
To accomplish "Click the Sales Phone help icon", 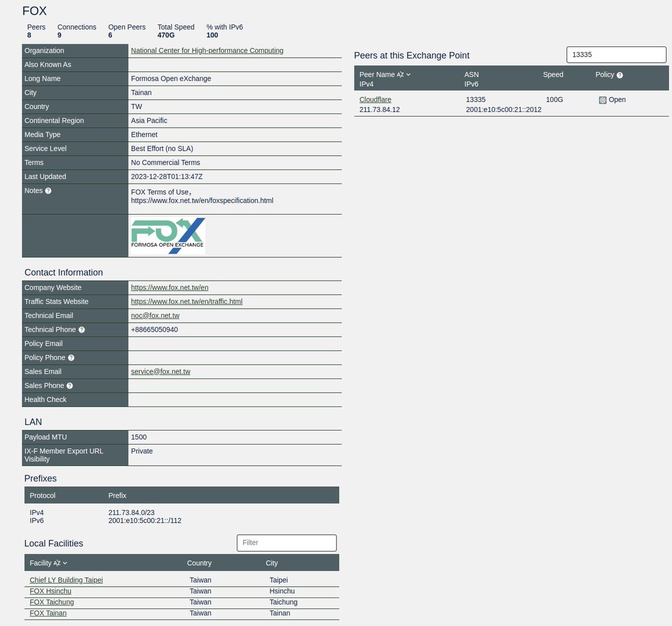I will (69, 386).
